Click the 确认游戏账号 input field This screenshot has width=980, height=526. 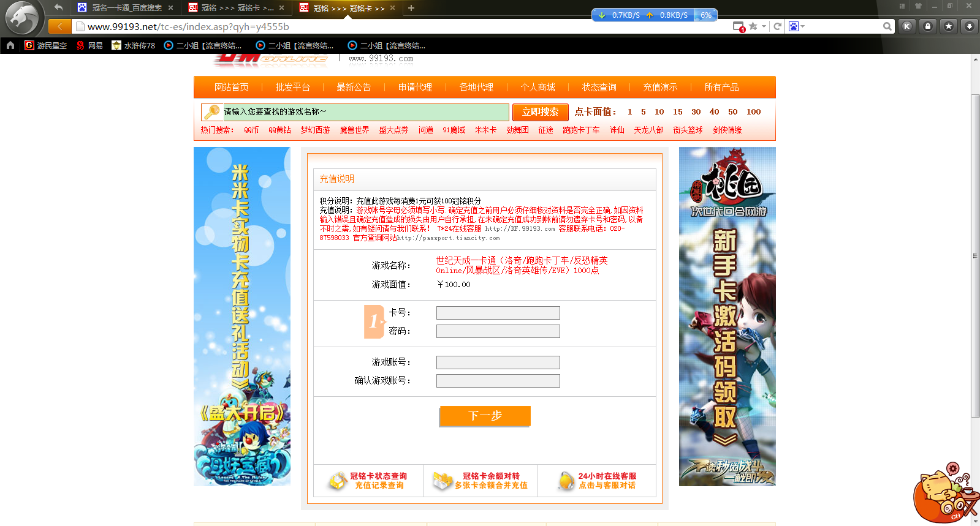pos(498,381)
